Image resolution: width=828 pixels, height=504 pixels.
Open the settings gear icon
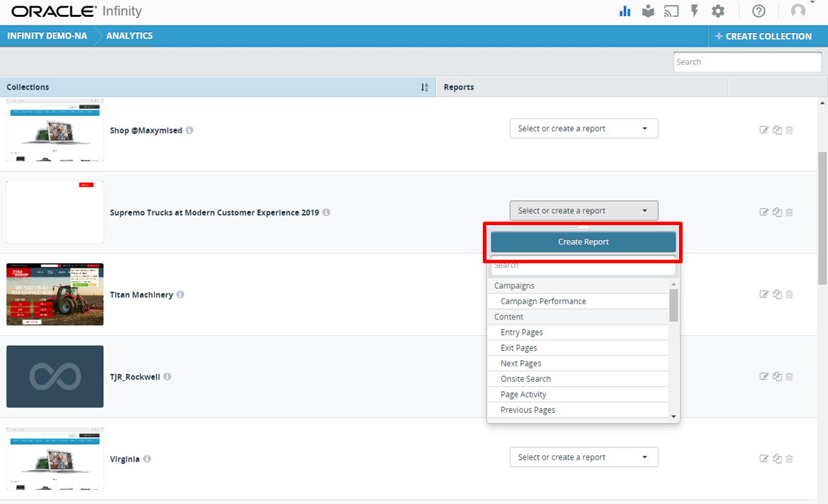click(718, 11)
